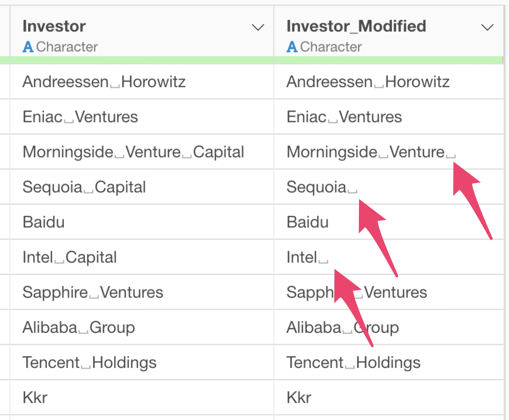Expand the Investor_Modified column dropdown arrow
This screenshot has width=509, height=420.
click(487, 27)
